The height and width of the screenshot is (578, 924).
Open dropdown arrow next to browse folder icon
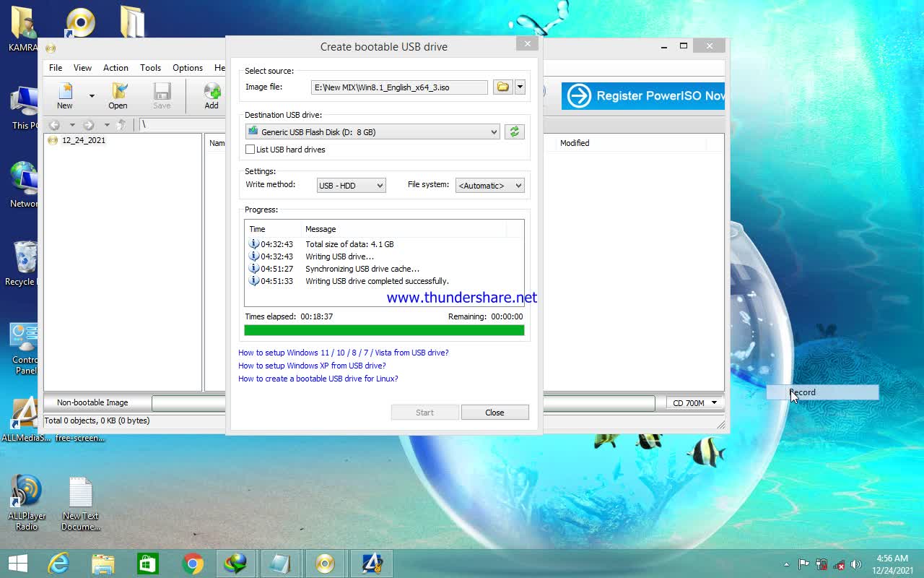tap(520, 87)
